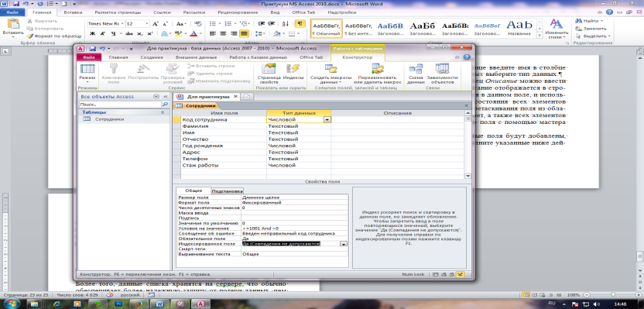Open Разметка страницы tab in Word

(118, 12)
